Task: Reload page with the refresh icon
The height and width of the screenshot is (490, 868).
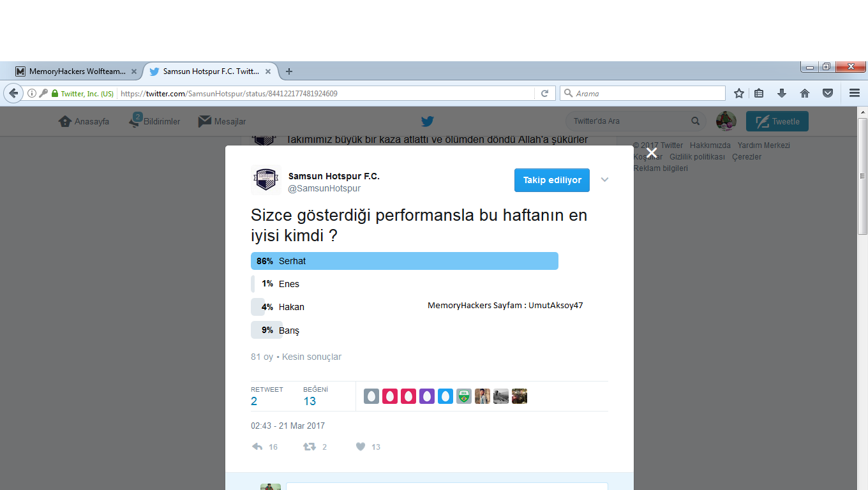Action: tap(544, 93)
